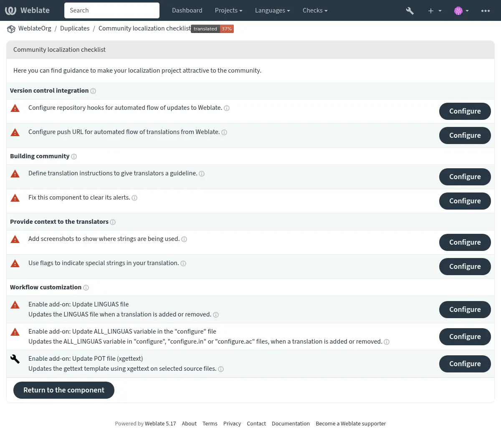Open the Contact footer link
The width and height of the screenshot is (501, 448).
pyautogui.click(x=256, y=423)
